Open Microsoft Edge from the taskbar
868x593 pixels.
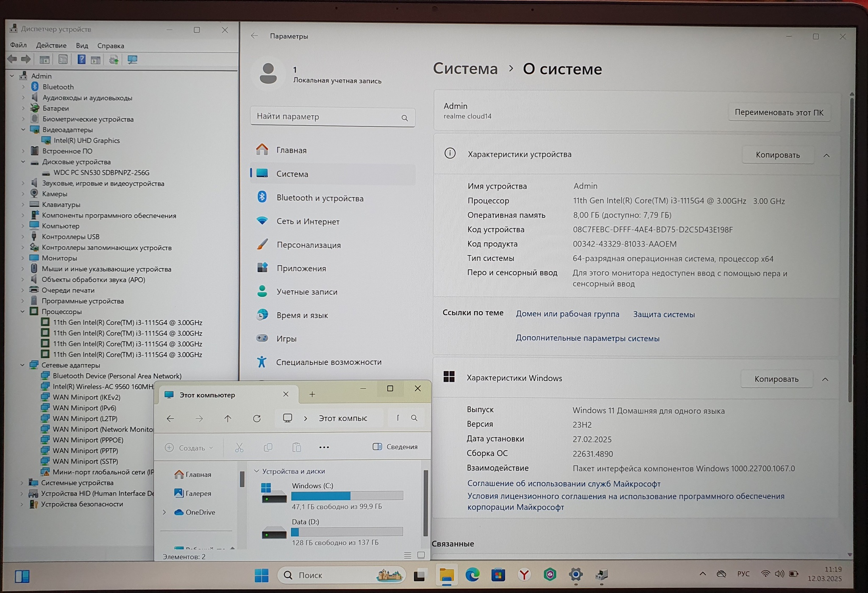click(x=472, y=575)
